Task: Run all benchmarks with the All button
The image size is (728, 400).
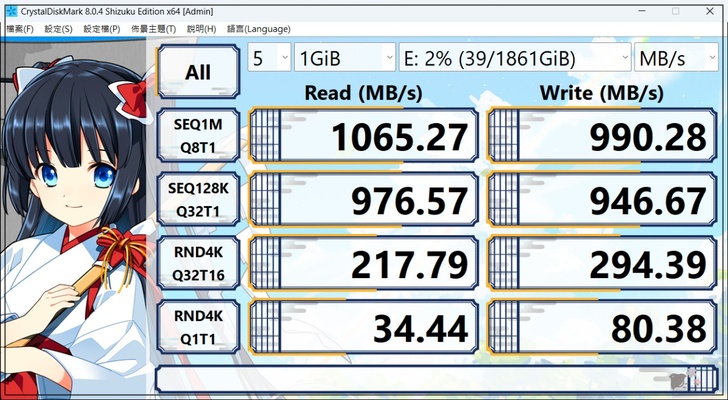Action: coord(198,72)
